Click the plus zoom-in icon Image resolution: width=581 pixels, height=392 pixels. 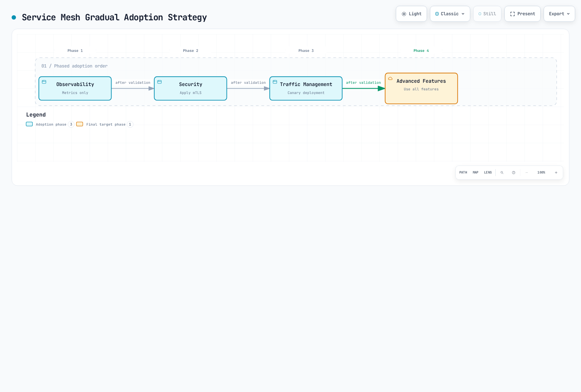556,172
